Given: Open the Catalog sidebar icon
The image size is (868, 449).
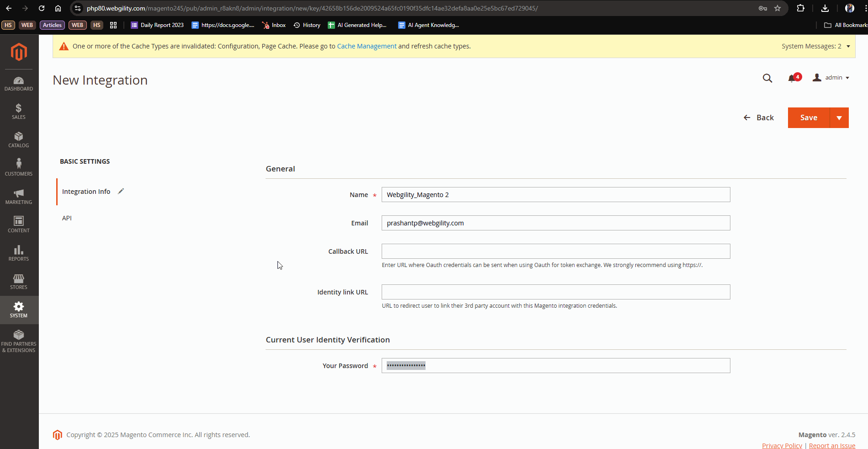Looking at the screenshot, I should 19,140.
